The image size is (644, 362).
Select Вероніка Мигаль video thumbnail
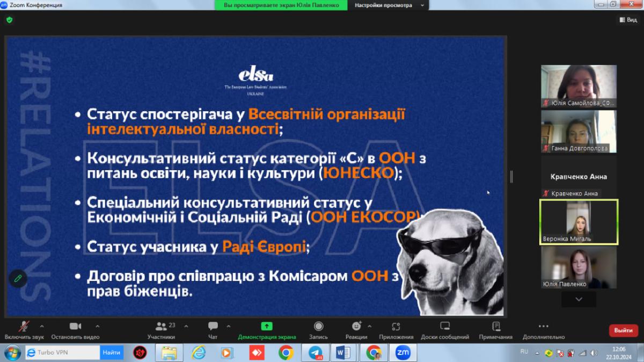(579, 222)
